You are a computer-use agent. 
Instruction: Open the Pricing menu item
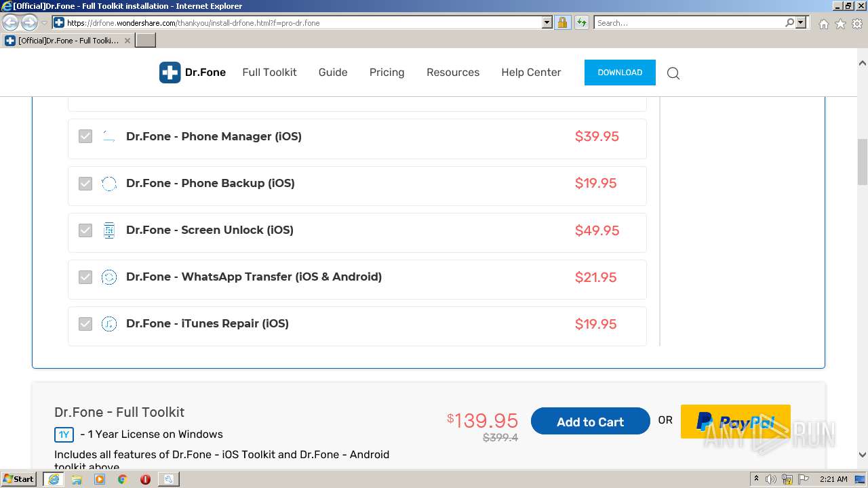[387, 73]
